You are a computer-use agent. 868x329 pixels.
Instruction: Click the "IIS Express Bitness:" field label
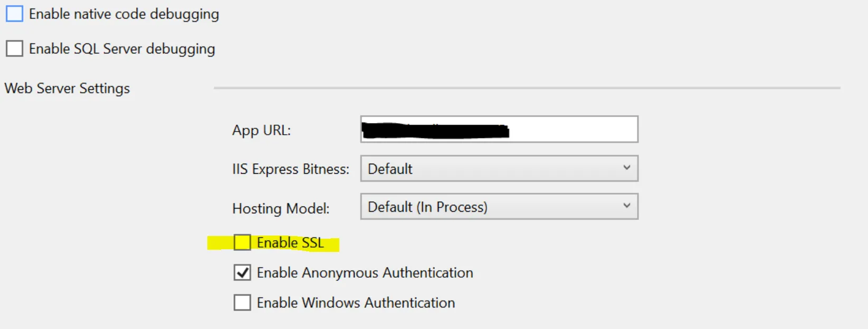point(290,169)
